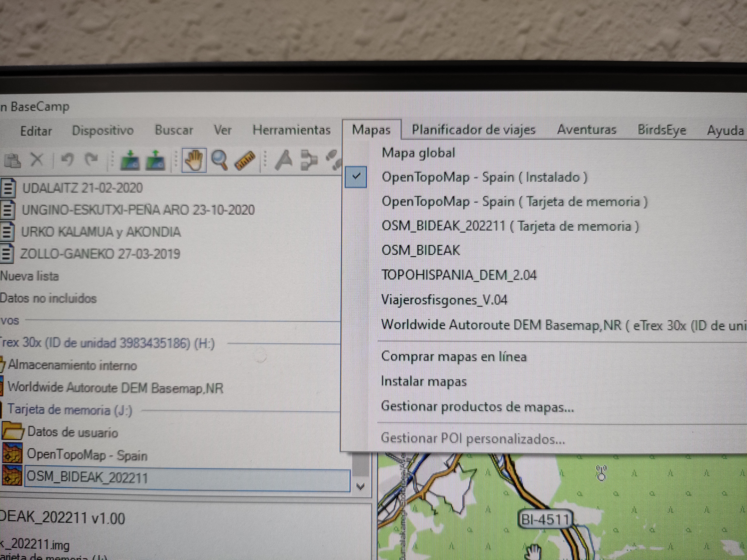Click the list scroll down arrow
The width and height of the screenshot is (747, 560).
click(360, 486)
